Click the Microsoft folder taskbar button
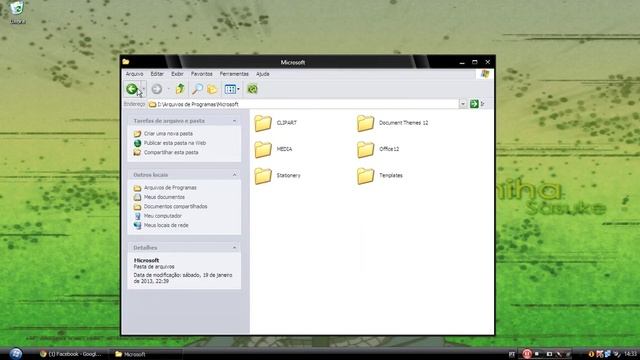Screen dimensions: 640x360 tap(145, 354)
